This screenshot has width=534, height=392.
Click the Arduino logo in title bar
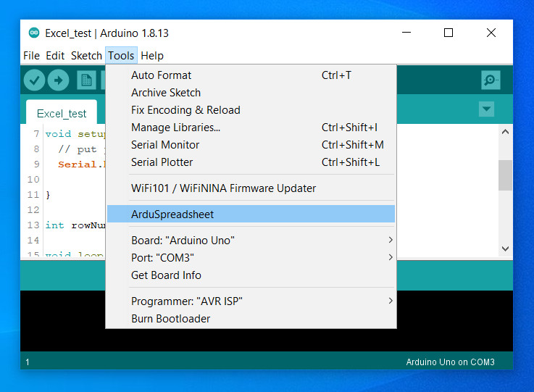[x=33, y=33]
